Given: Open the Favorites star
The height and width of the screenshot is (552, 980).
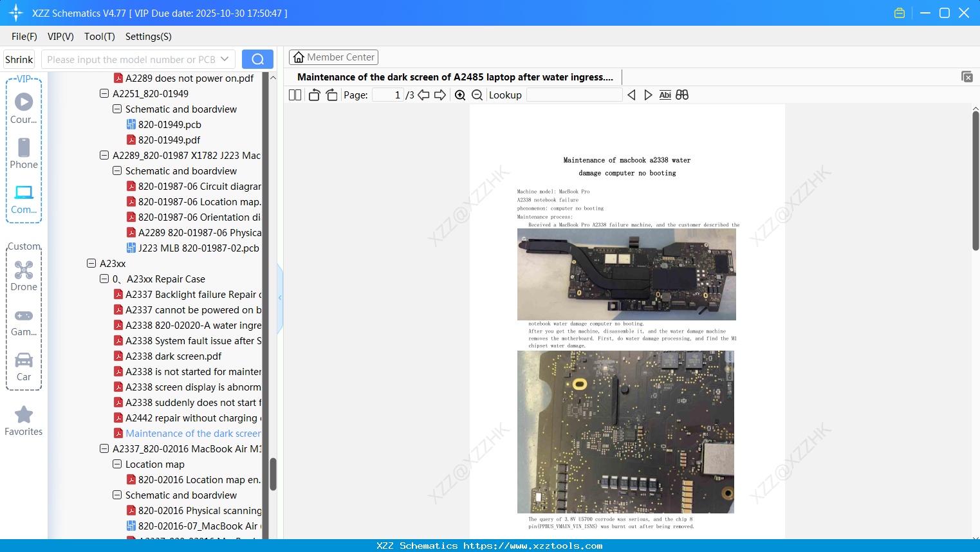Looking at the screenshot, I should 24,421.
